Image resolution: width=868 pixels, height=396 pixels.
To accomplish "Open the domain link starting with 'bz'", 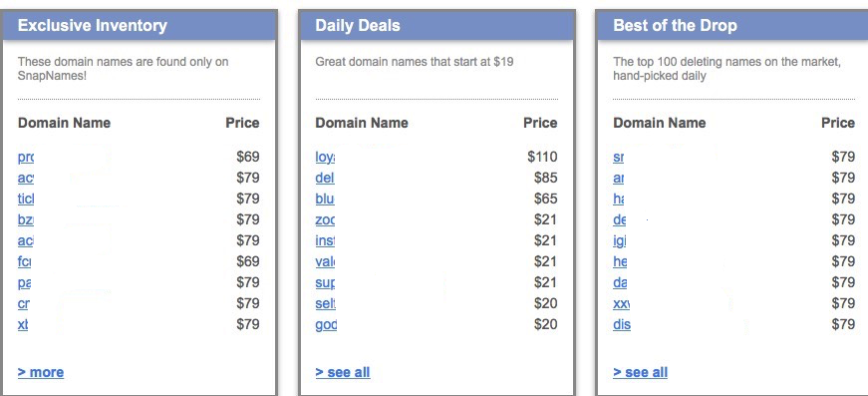I will coord(26,219).
